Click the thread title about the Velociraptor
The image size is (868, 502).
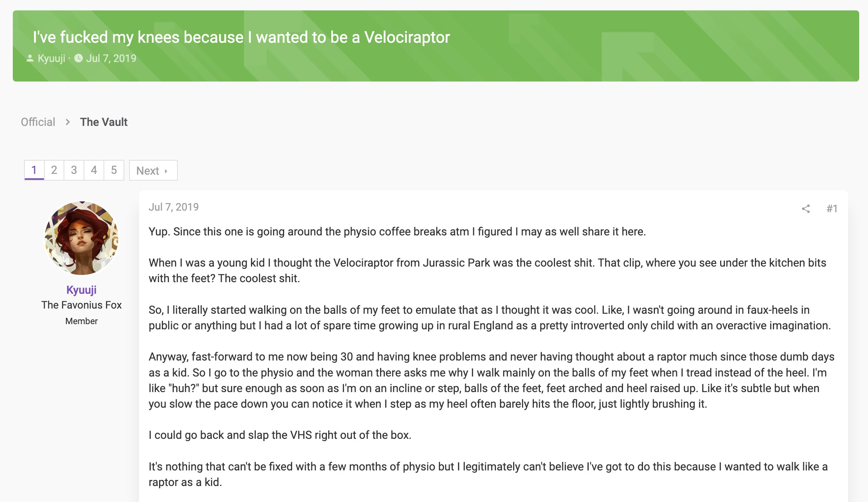pyautogui.click(x=241, y=37)
